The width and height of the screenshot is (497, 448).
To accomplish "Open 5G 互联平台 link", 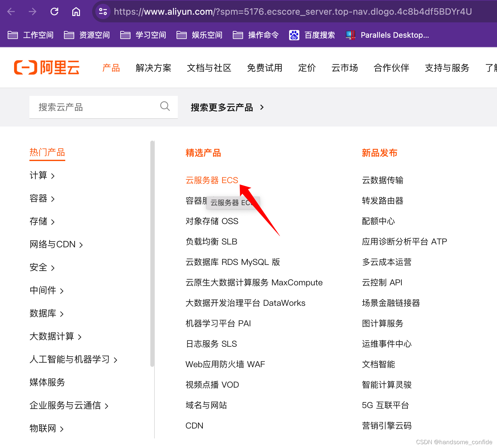I will click(x=385, y=405).
